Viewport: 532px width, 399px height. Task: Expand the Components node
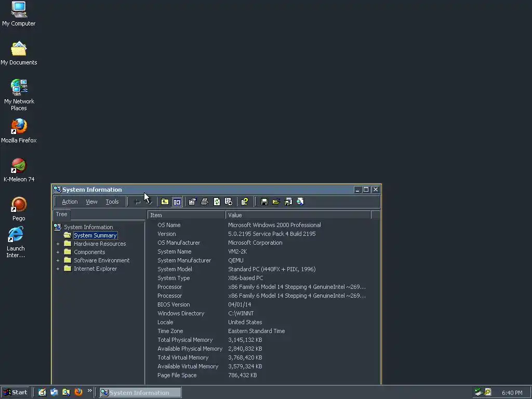point(58,252)
